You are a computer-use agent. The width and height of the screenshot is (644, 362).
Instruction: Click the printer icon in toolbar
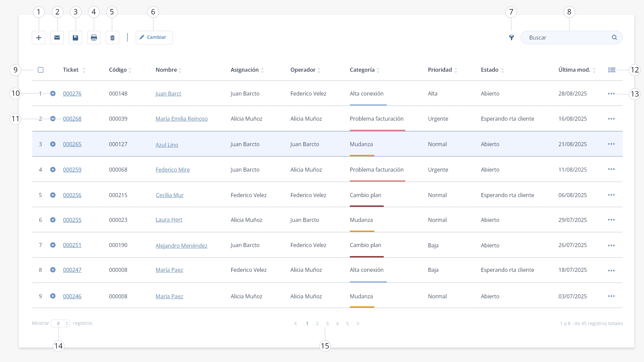click(x=94, y=38)
